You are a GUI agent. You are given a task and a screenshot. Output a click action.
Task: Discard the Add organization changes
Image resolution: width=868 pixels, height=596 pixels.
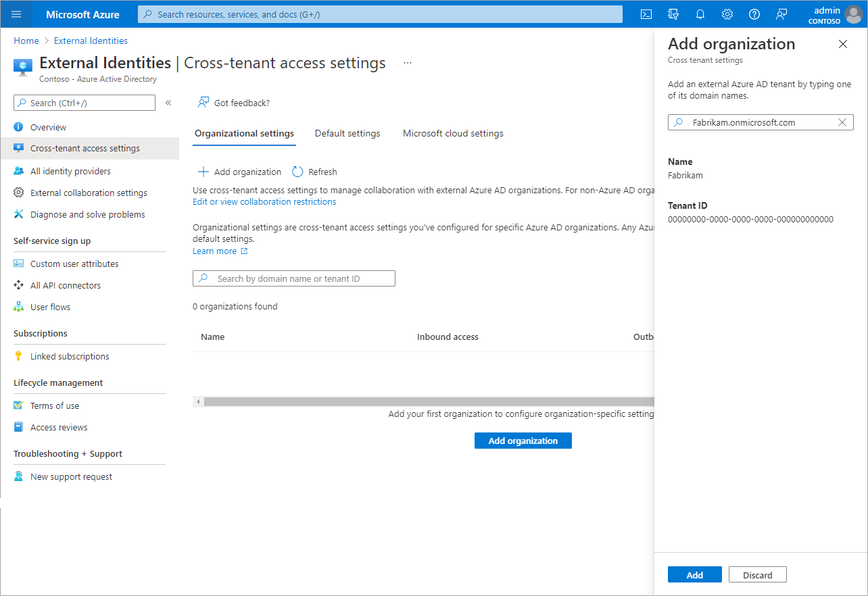pyautogui.click(x=757, y=574)
